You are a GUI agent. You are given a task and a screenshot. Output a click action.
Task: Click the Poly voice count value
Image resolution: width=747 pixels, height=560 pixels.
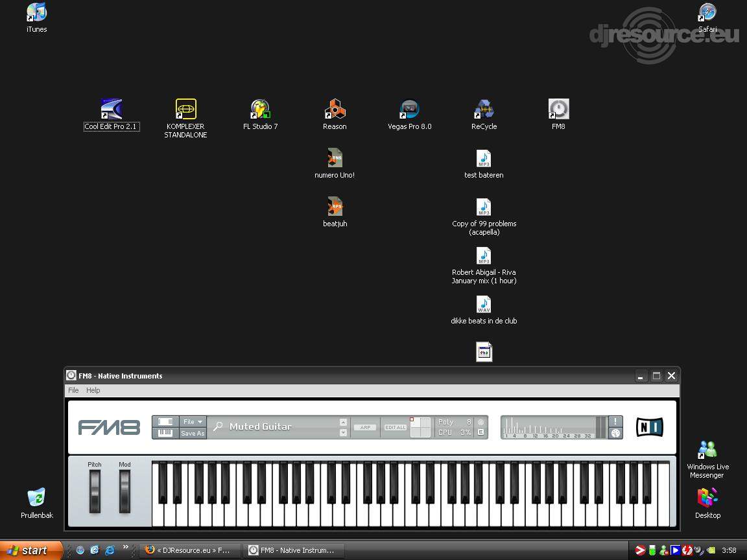(469, 422)
